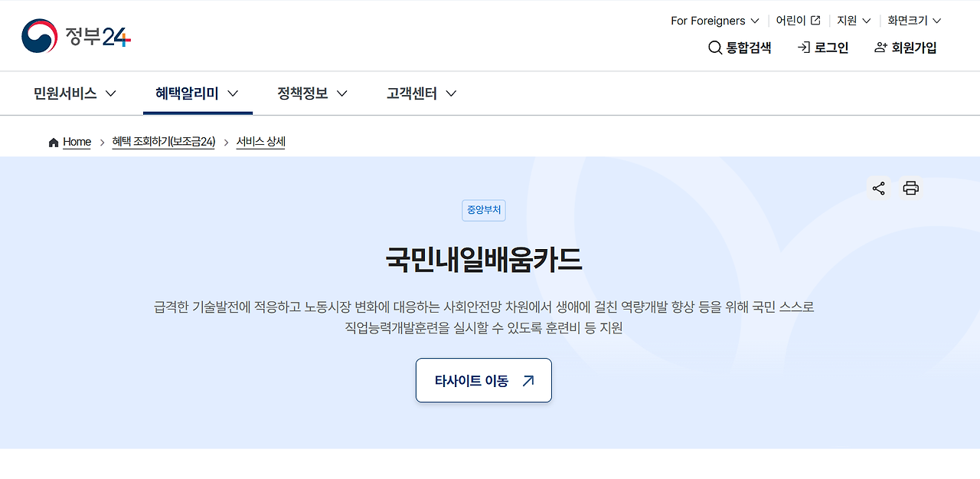
Task: Click the description line starting 급격한 기술발전에
Action: pyautogui.click(x=484, y=307)
